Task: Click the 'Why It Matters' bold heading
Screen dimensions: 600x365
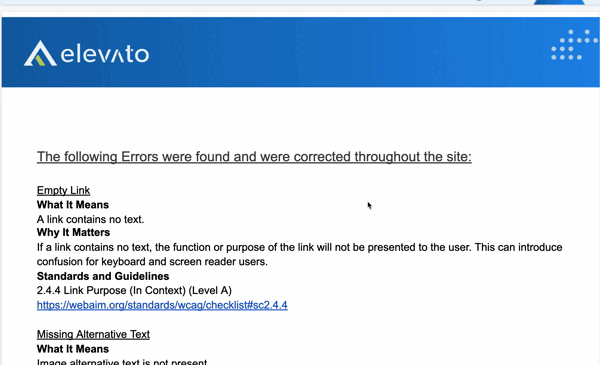Action: [x=73, y=233]
